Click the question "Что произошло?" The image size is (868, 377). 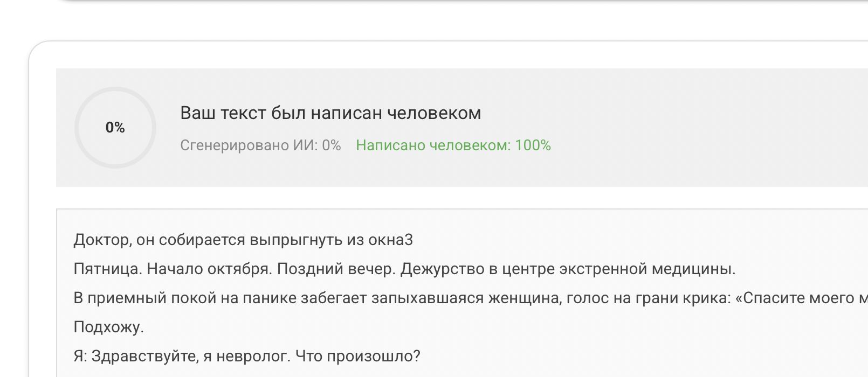click(357, 356)
